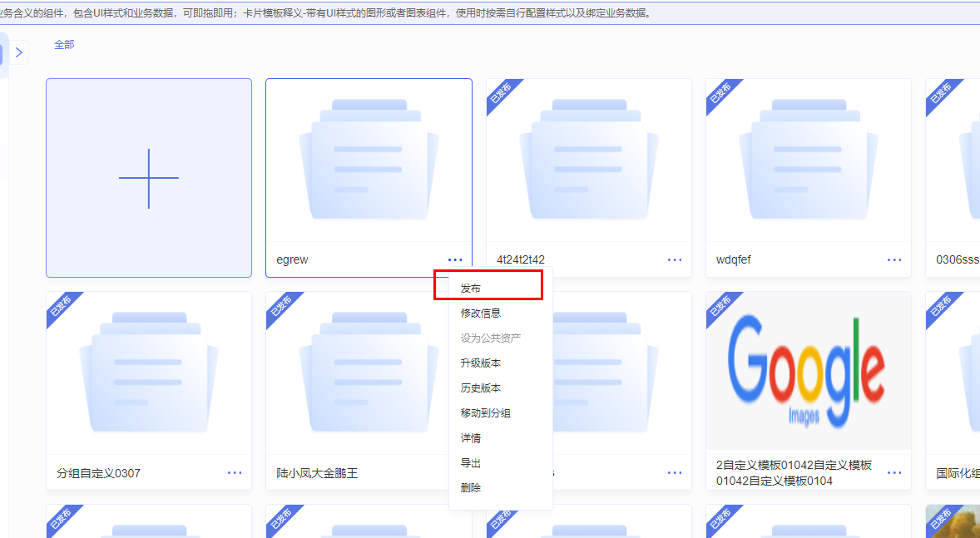The width and height of the screenshot is (980, 538).
Task: Open more options for the 2自定义模板01042 card
Action: (x=894, y=473)
